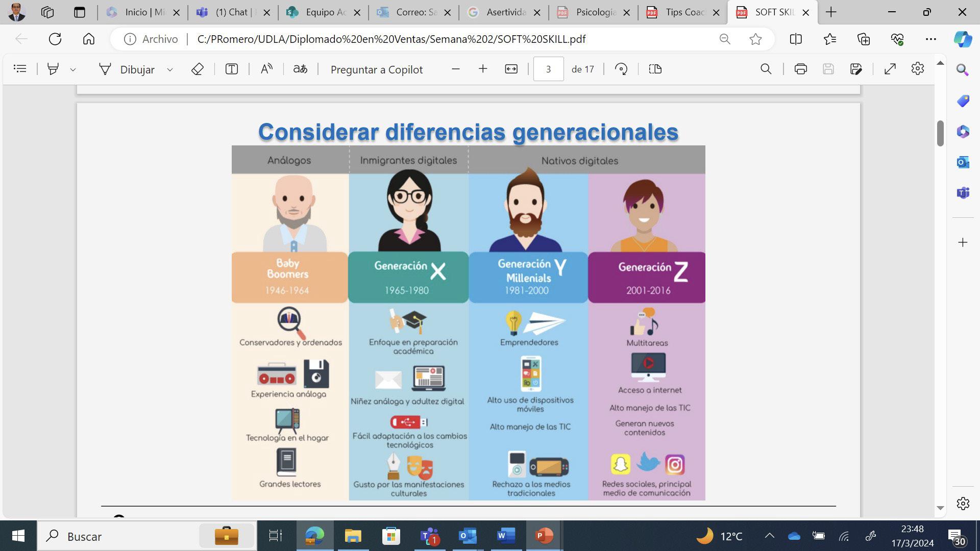Viewport: 980px width, 551px height.
Task: Click Preguntar a Copilot button
Action: coord(376,69)
